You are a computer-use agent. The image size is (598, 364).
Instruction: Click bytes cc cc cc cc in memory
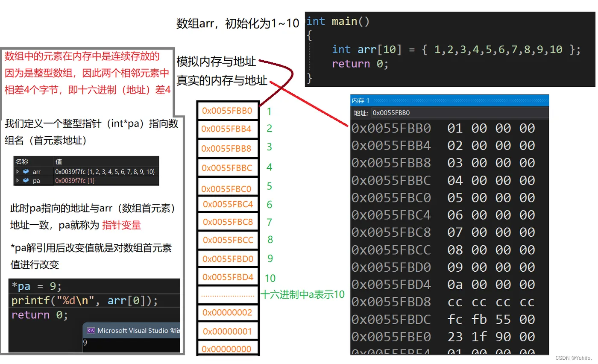[491, 302]
